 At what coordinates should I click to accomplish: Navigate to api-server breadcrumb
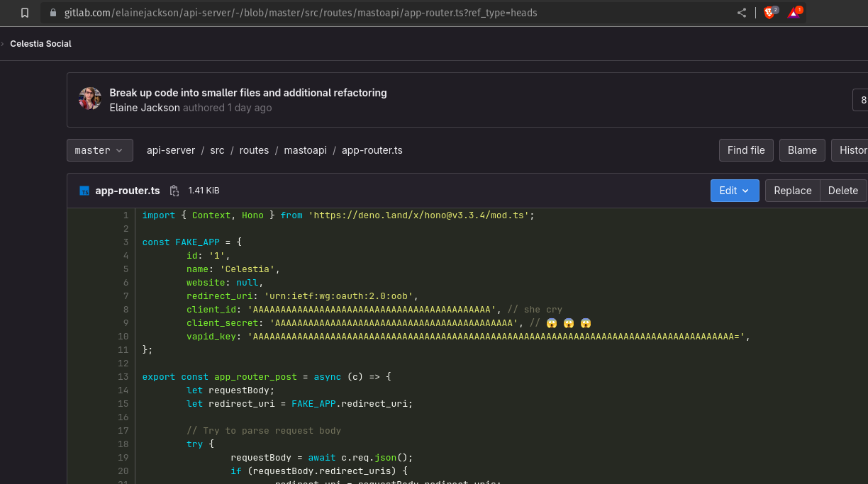170,150
